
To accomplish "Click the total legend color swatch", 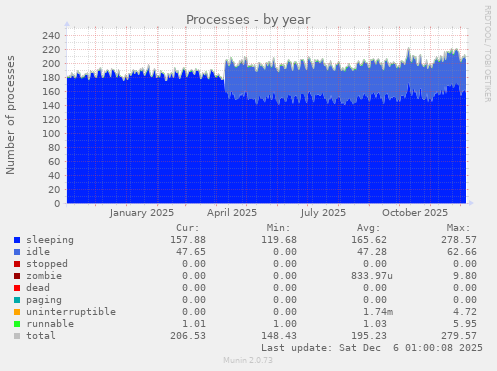I will click(x=17, y=336).
